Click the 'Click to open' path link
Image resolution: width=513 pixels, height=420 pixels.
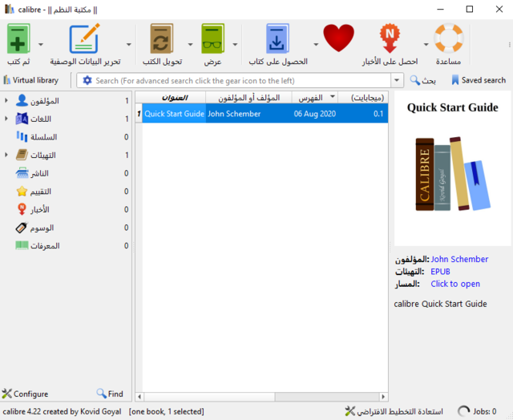[455, 284]
